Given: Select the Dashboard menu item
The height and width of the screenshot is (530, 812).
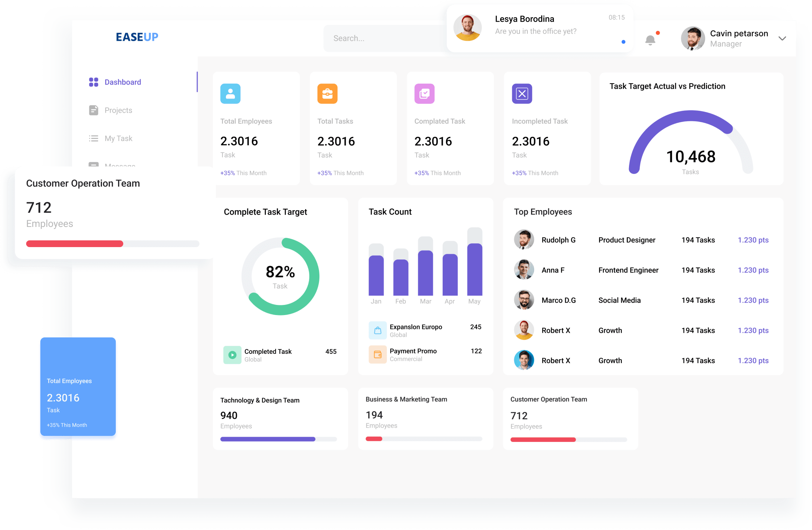Looking at the screenshot, I should 123,82.
